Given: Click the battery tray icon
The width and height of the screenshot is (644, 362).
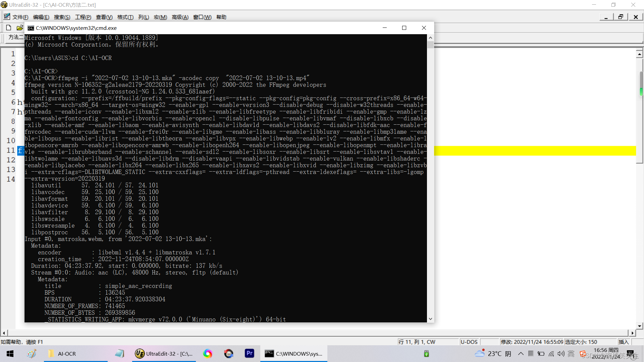Looking at the screenshot, I should (x=541, y=354).
